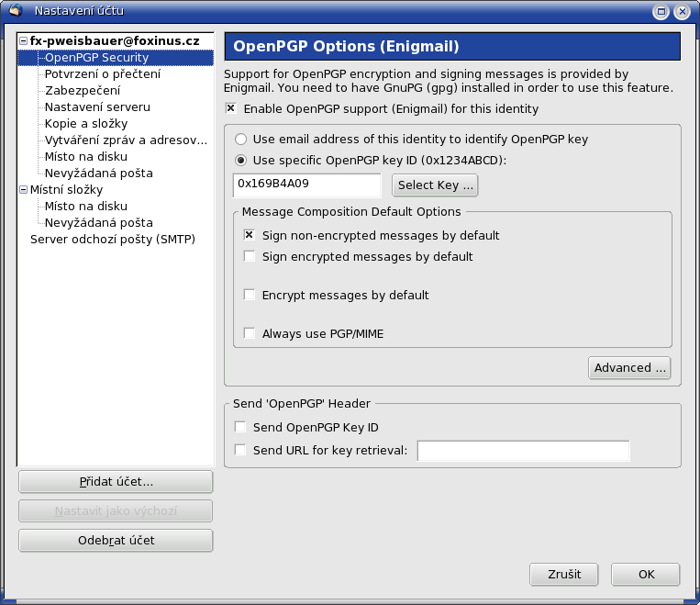Screen dimensions: 700x605
Task: Open Potvrzení o přečtení settings
Action: (103, 74)
